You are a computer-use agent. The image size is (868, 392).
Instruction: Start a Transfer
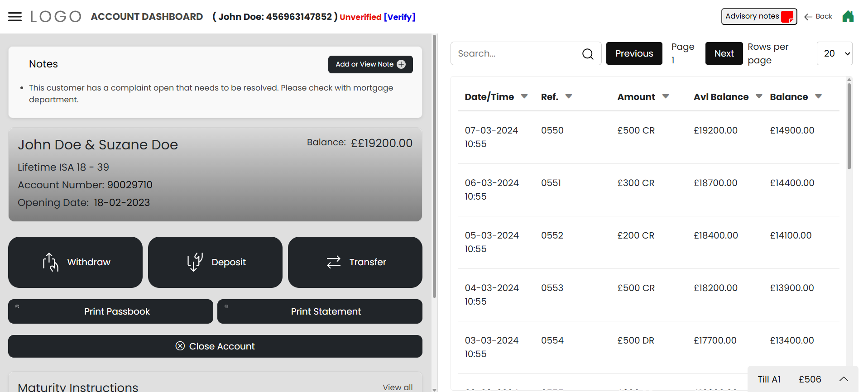coord(355,262)
